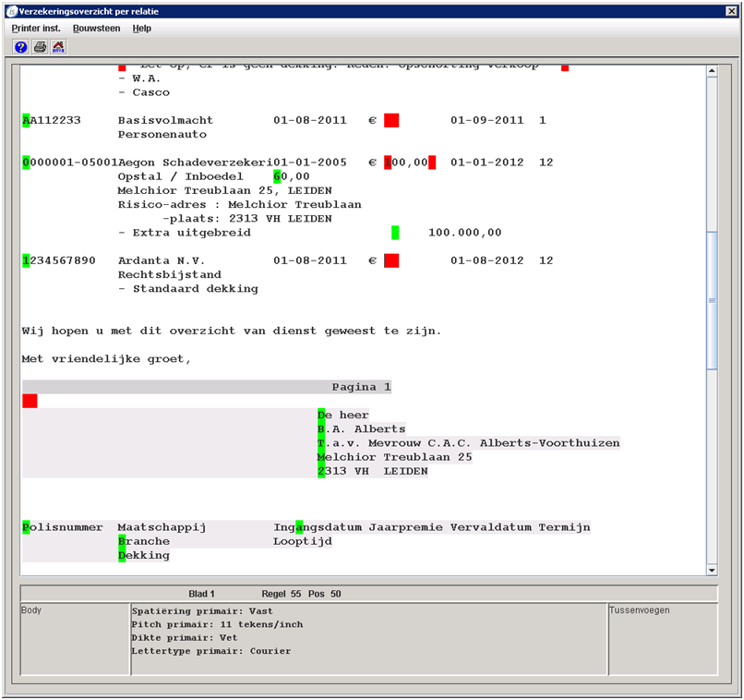Click the blue question mark help icon
This screenshot has width=744, height=700.
pyautogui.click(x=21, y=47)
